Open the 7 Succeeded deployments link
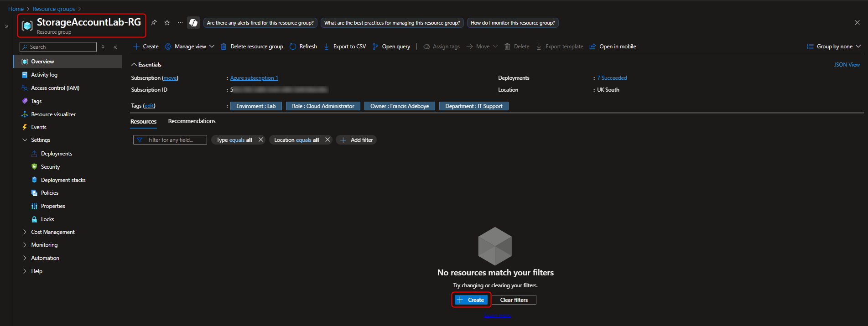 (x=612, y=78)
